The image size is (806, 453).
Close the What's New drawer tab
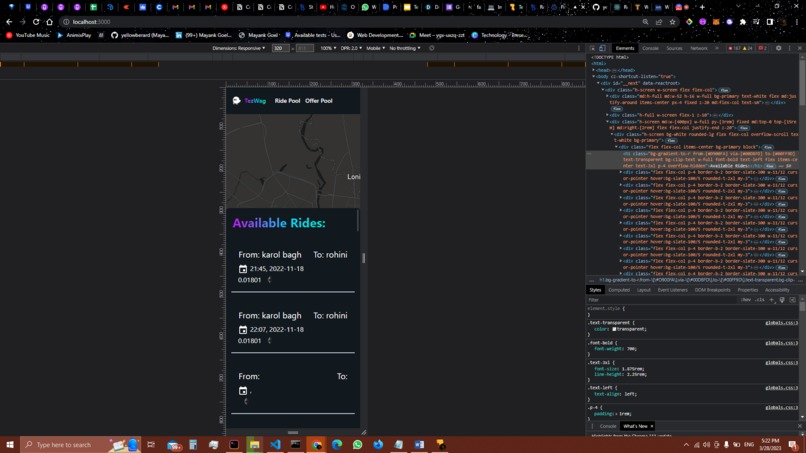(x=652, y=426)
